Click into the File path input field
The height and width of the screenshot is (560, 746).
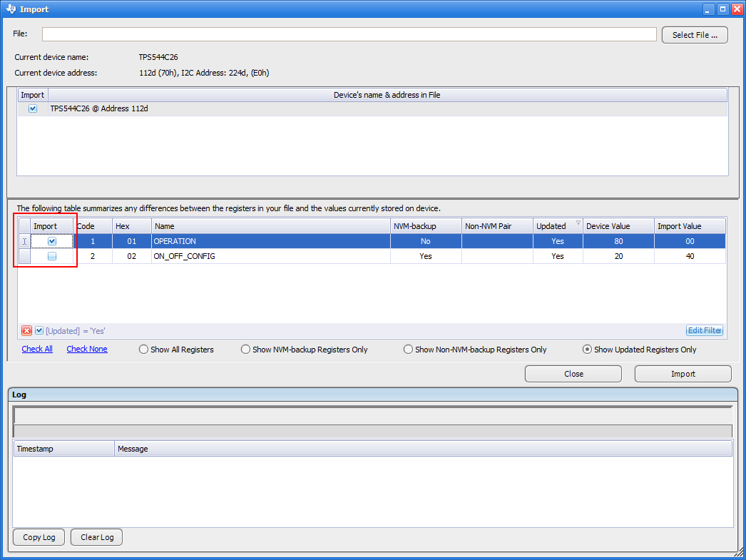349,34
